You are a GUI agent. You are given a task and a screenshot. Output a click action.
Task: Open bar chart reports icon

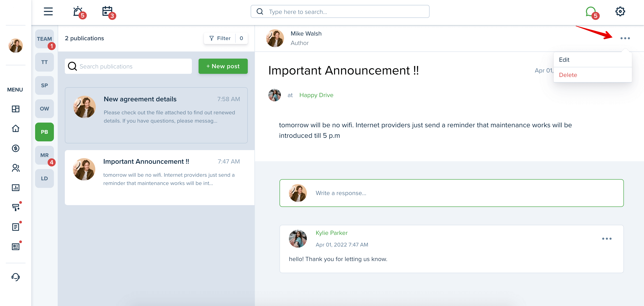tap(15, 187)
